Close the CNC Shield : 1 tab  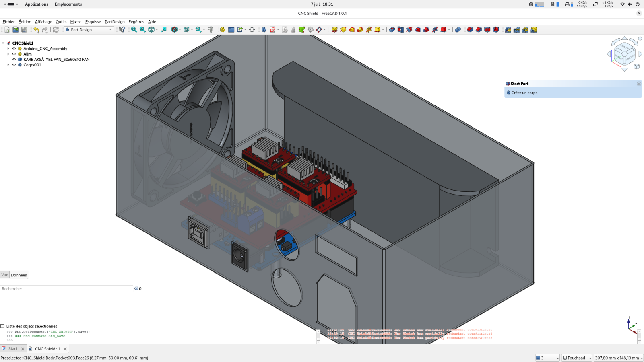tap(65, 349)
